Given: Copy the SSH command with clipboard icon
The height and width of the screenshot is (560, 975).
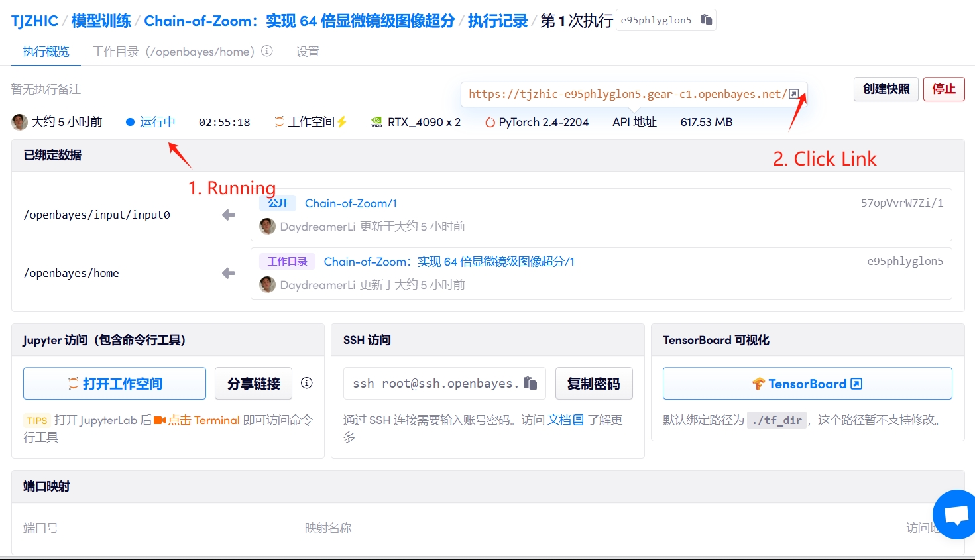Looking at the screenshot, I should (530, 383).
